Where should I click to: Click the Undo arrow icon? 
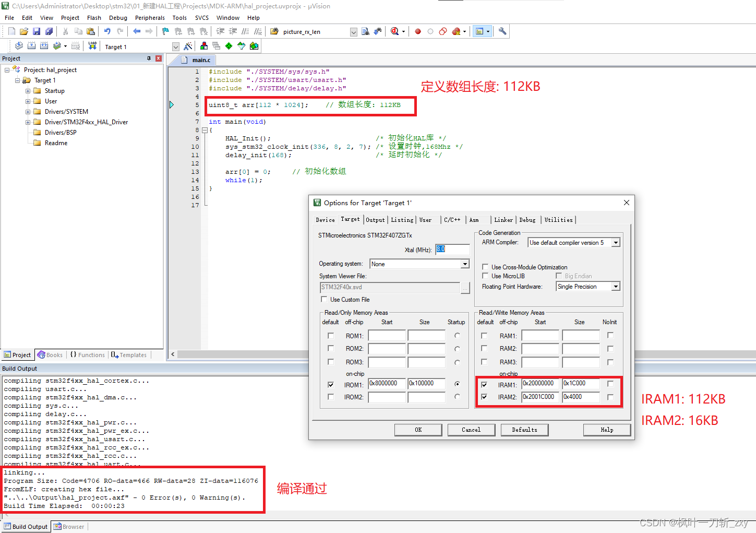click(107, 31)
